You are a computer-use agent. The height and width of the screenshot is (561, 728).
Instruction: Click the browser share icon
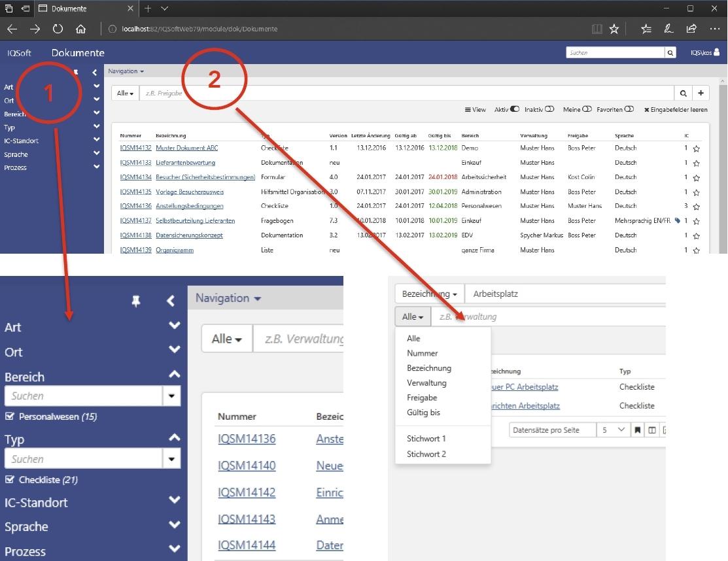[691, 29]
